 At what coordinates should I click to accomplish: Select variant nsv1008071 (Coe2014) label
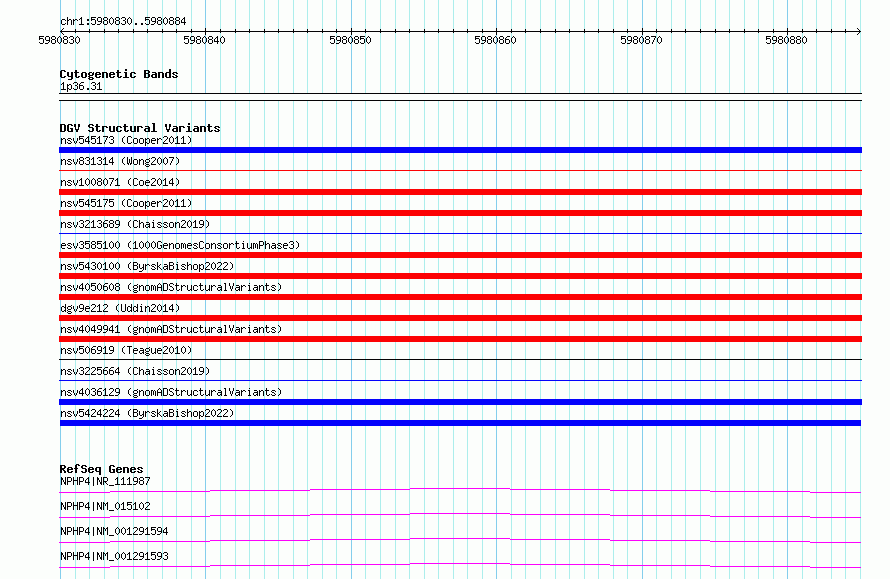pos(120,182)
